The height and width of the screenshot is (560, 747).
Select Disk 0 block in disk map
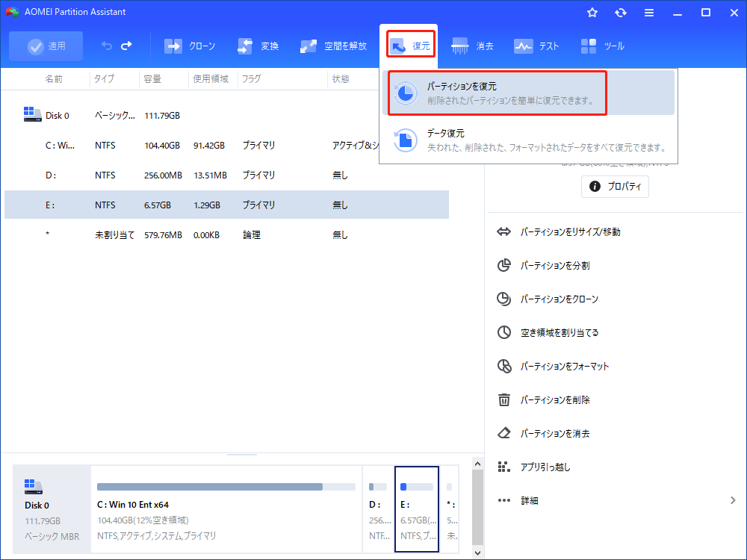(52, 509)
